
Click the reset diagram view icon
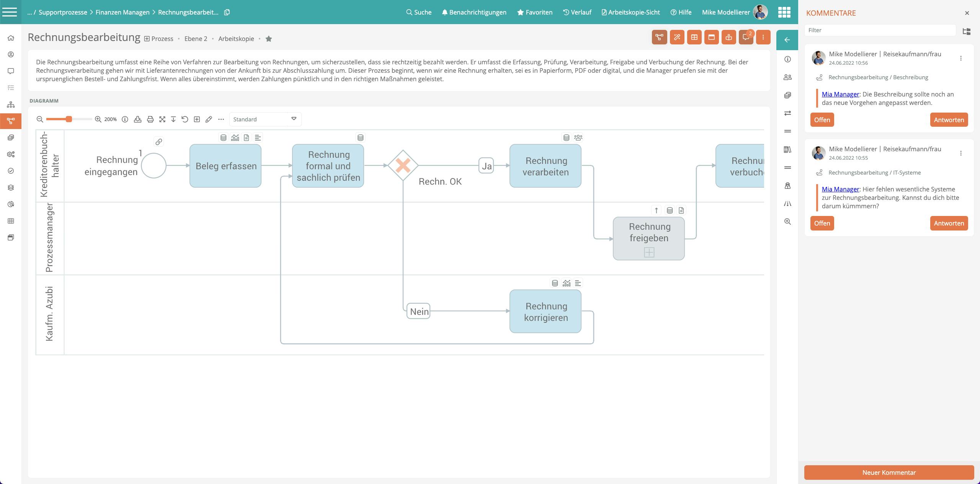[185, 119]
